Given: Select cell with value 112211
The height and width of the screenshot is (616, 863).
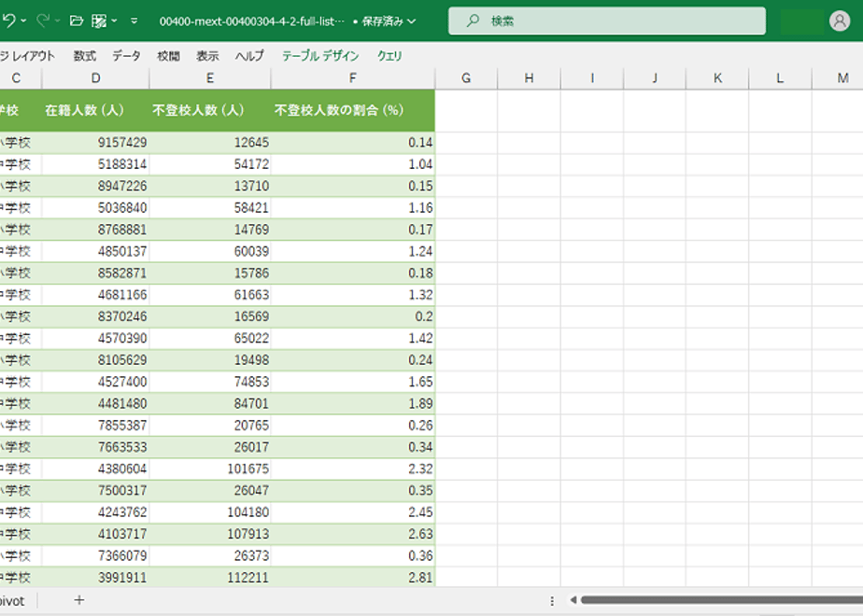Looking at the screenshot, I should [210, 578].
